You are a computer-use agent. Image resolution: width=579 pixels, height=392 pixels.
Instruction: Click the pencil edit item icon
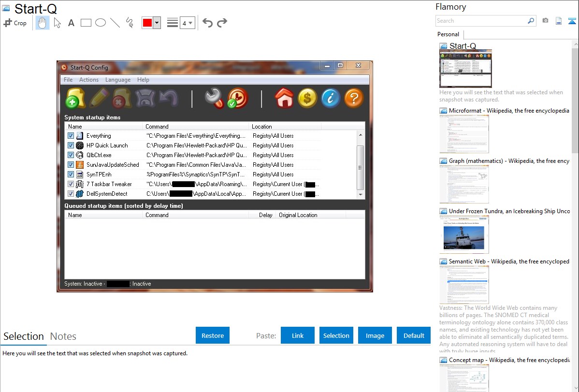(x=99, y=98)
